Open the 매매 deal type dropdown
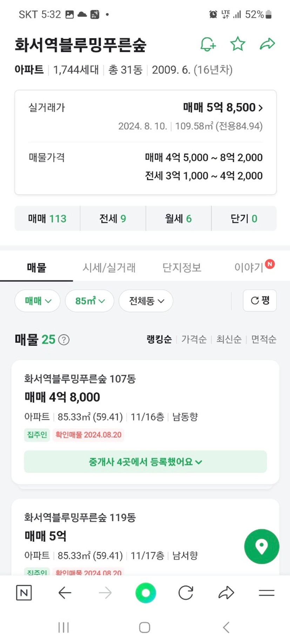Screen dimensions: 290x644 (38, 301)
